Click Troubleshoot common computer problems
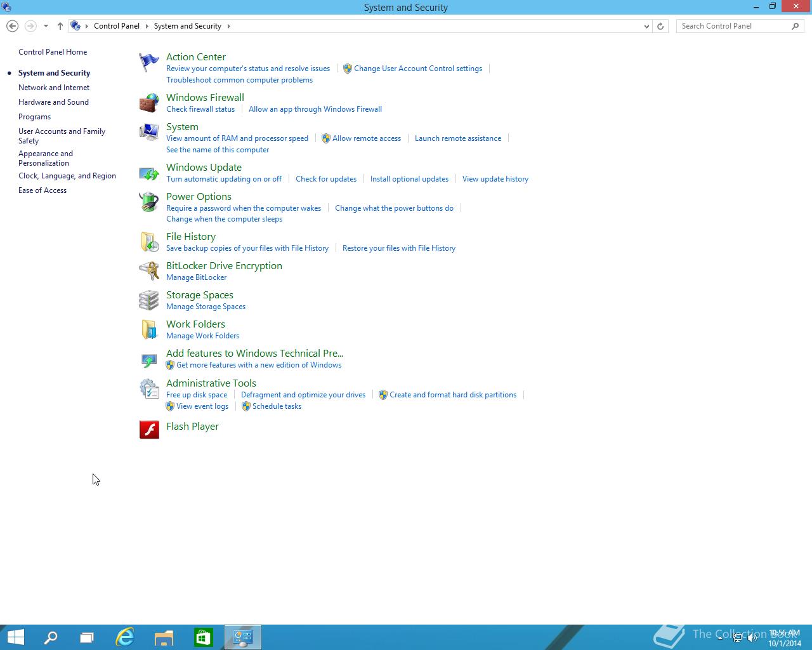812x650 pixels. coord(239,80)
